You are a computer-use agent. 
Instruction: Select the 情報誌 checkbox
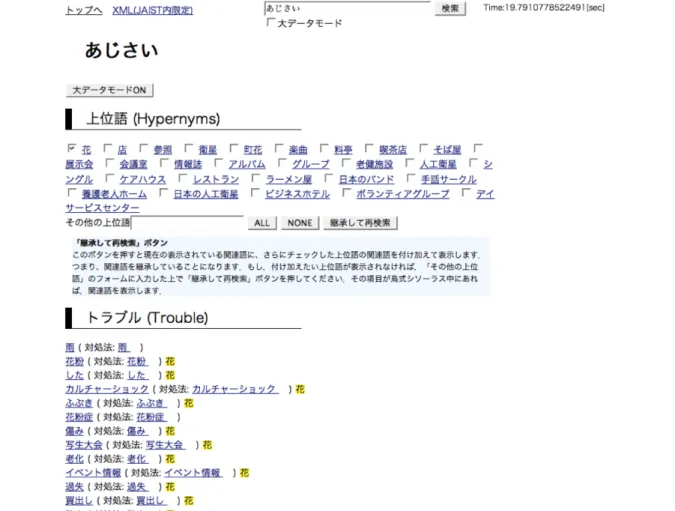[164, 163]
